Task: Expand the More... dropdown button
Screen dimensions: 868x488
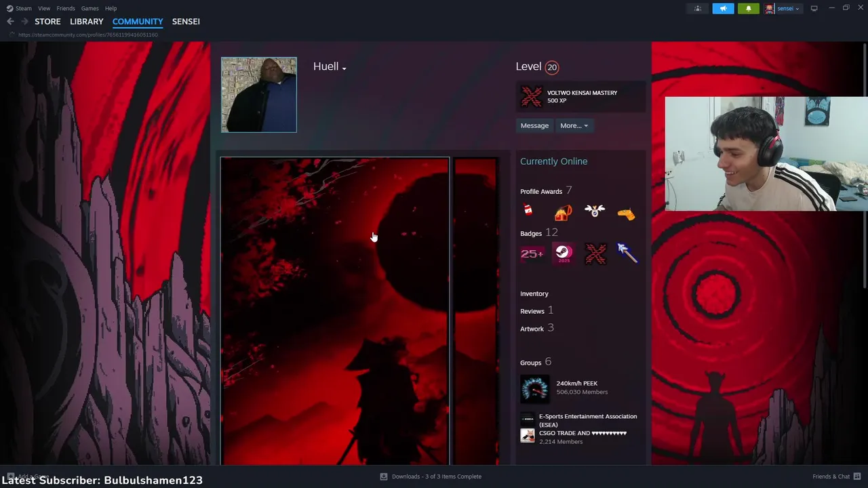Action: click(574, 125)
